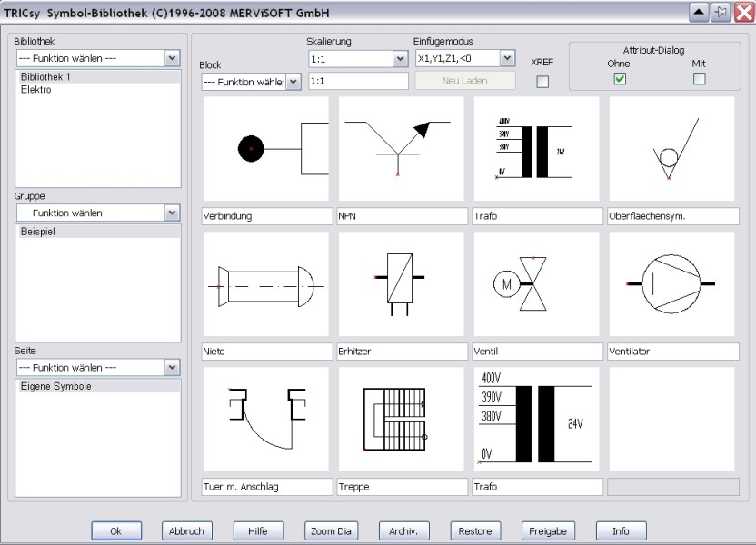Select the Eigene Symbole page entry

click(x=98, y=386)
